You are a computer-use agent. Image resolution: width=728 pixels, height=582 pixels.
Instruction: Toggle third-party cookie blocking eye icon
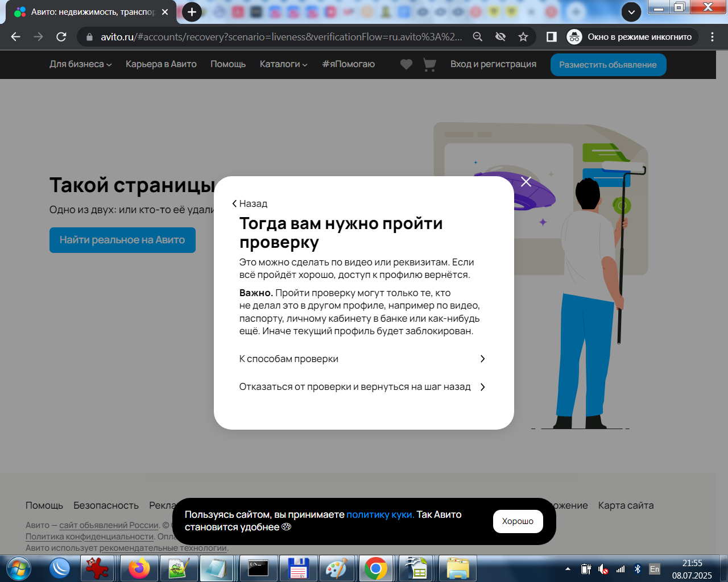tap(500, 37)
